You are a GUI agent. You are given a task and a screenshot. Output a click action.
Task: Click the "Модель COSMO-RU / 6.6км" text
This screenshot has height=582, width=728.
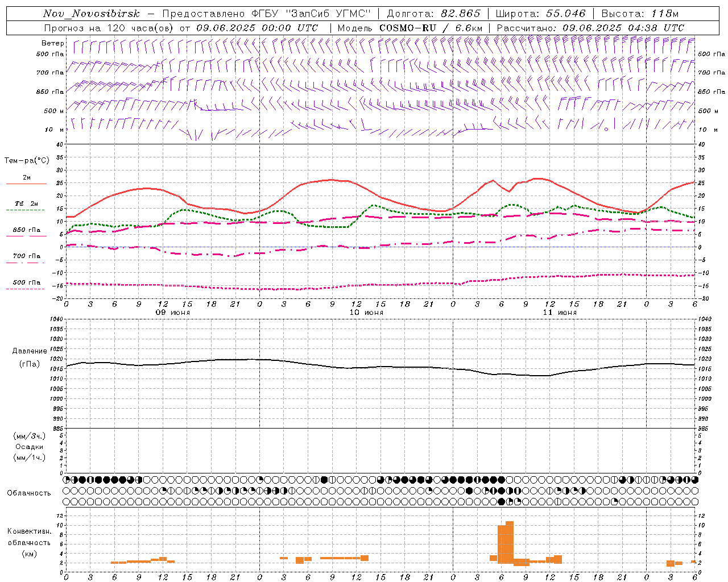click(x=409, y=28)
